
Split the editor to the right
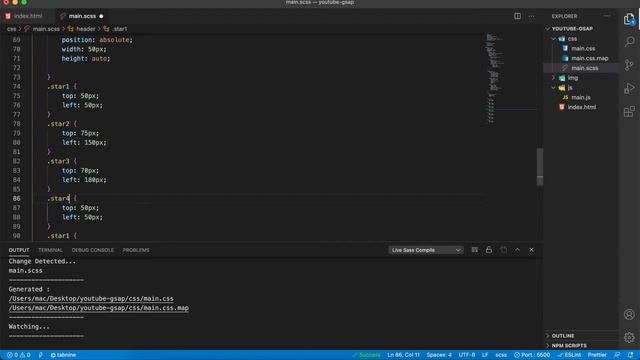(x=517, y=16)
